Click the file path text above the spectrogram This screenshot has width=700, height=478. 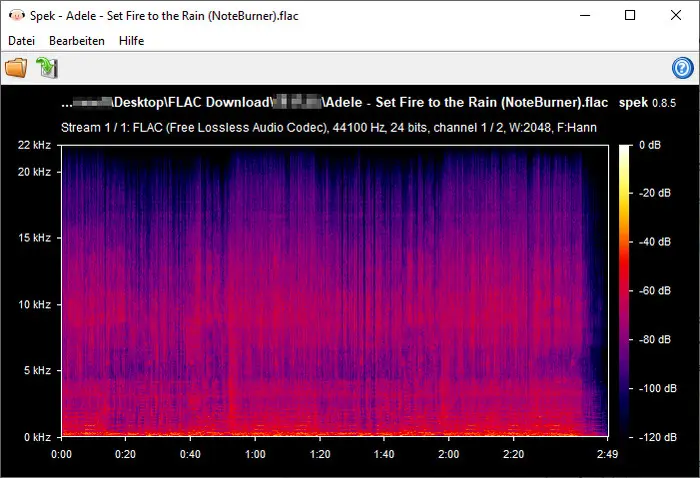[x=334, y=103]
